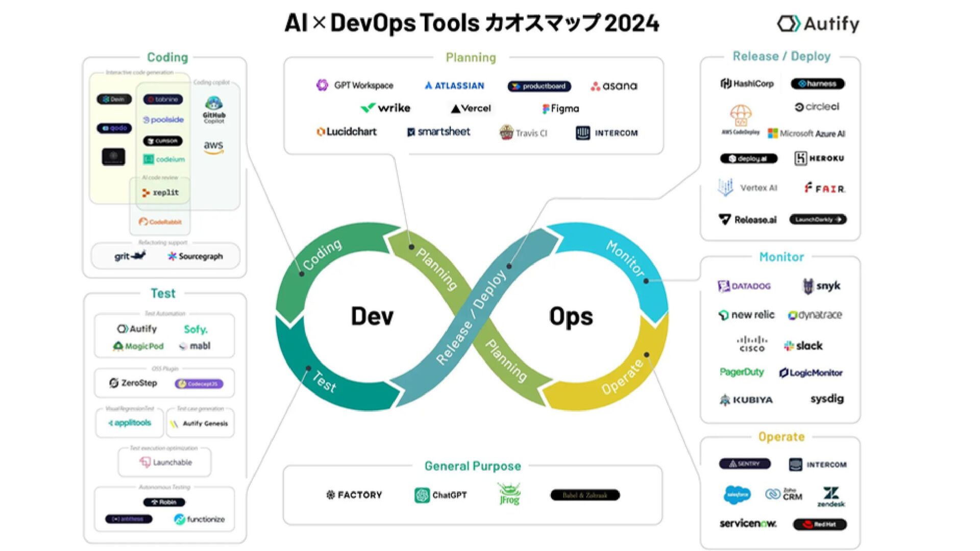Screen dimensions: 980x551
Task: Click the Sofy. logo
Action: click(x=195, y=330)
